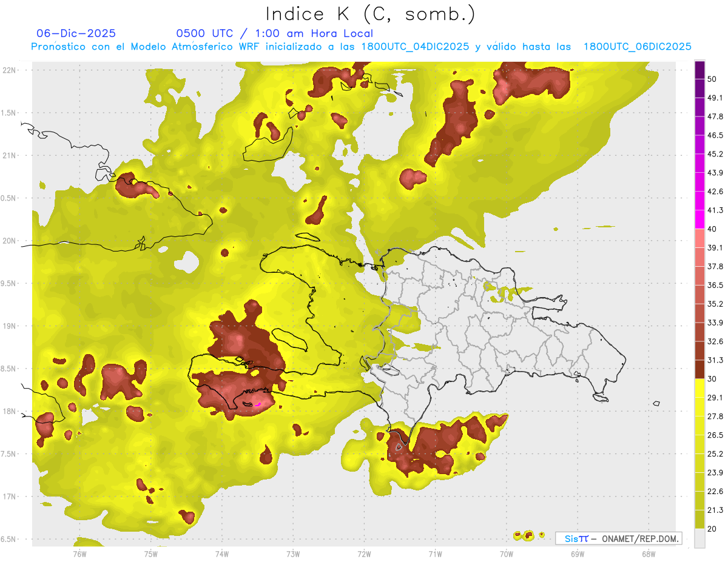
Task: Click the colorbar value label '27.8'
Action: tap(715, 416)
